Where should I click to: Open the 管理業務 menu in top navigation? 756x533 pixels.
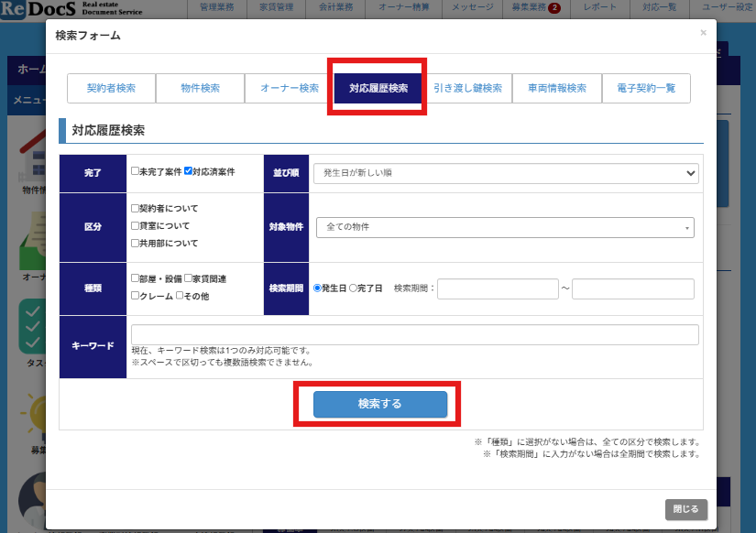pyautogui.click(x=217, y=7)
